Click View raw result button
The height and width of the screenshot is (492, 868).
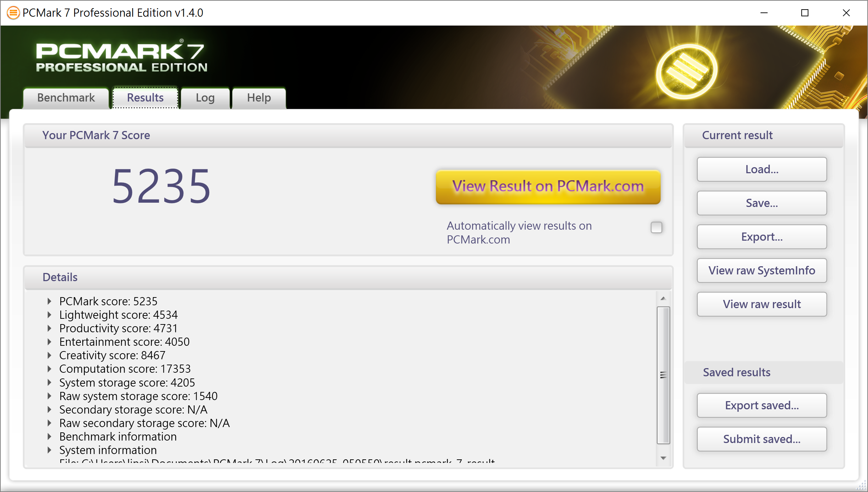[x=763, y=304]
